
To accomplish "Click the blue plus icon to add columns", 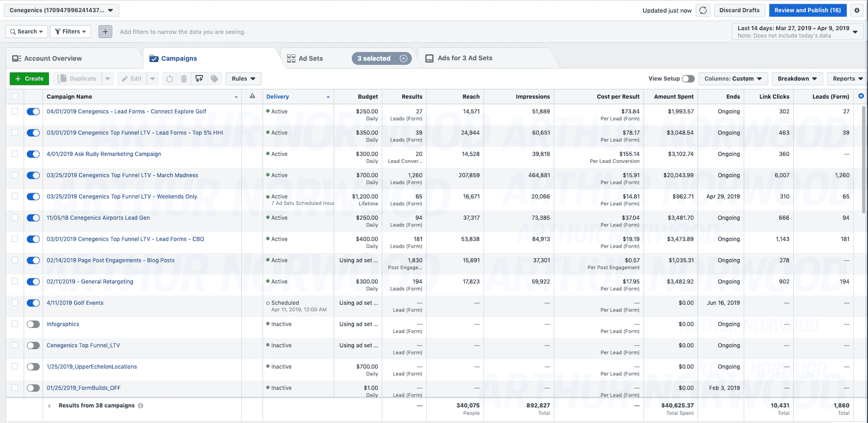I will click(x=861, y=96).
